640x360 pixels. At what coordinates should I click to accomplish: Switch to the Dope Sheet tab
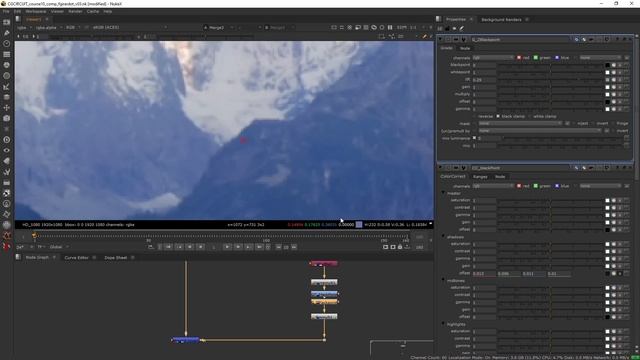[x=116, y=258]
